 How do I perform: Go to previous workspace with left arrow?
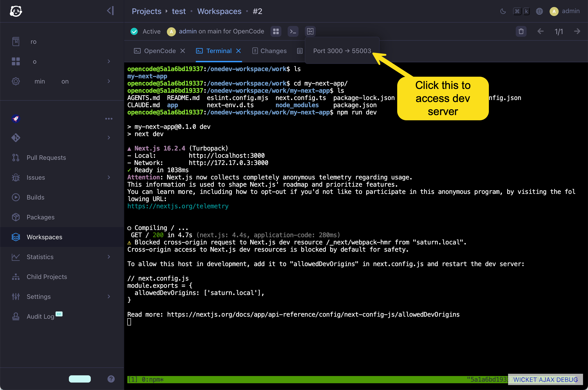(x=540, y=31)
